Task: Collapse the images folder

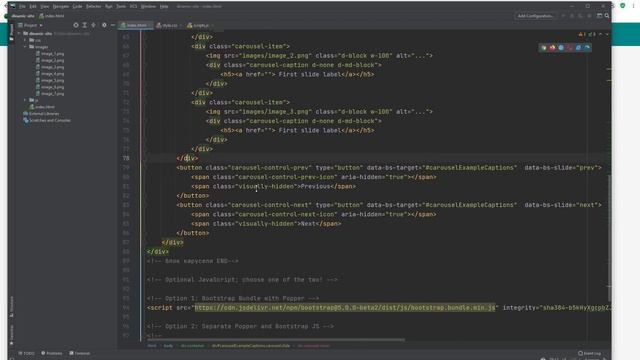Action: coord(25,47)
